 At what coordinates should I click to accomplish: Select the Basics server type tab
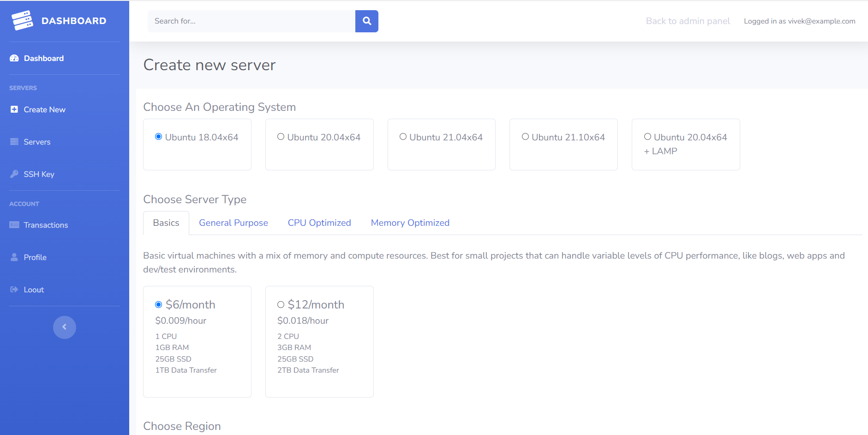(166, 223)
